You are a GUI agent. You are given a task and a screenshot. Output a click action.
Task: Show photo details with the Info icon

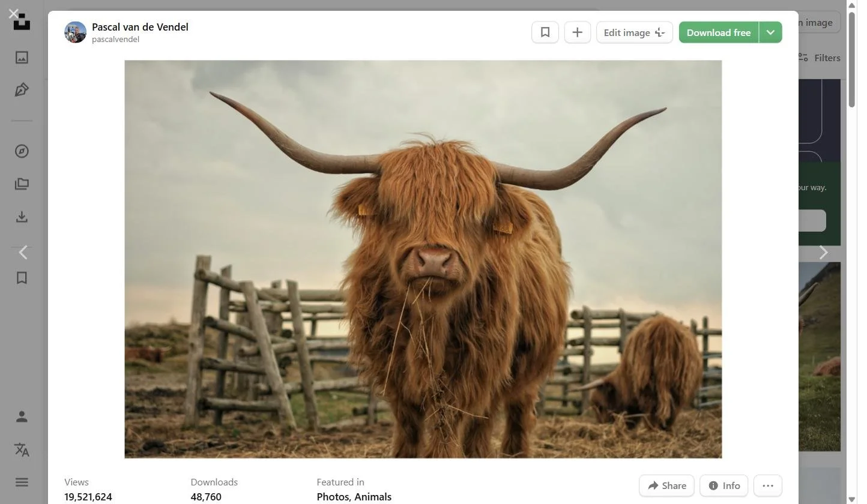(x=723, y=485)
